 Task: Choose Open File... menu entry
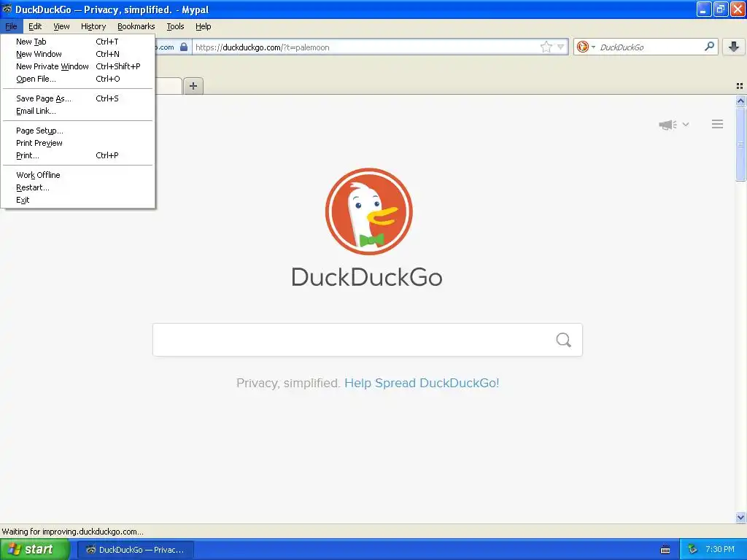pos(77,79)
